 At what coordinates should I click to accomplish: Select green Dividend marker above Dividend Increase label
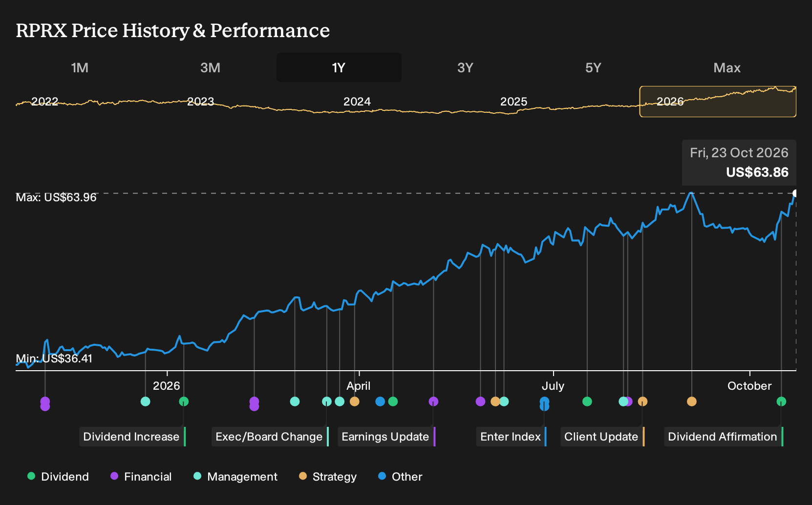(184, 401)
